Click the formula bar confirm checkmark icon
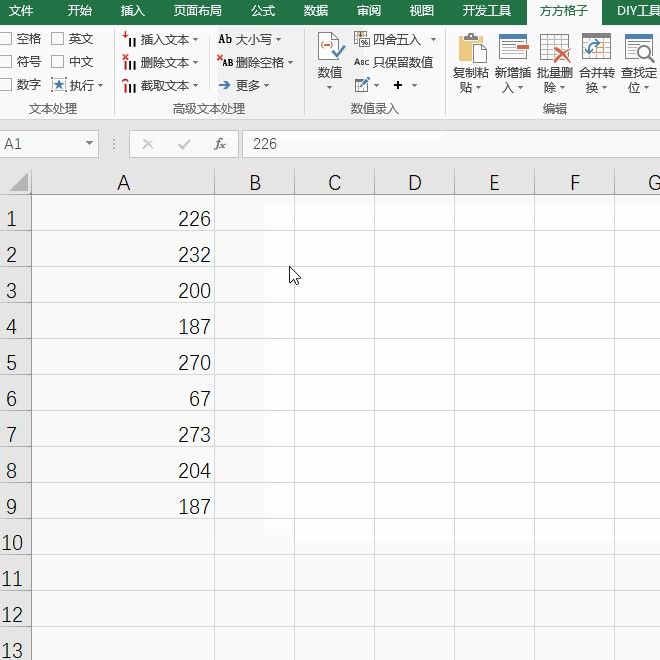 coord(184,144)
